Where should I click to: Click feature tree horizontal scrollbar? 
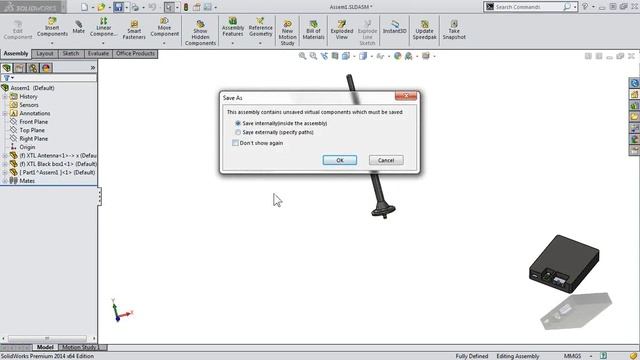(x=47, y=338)
